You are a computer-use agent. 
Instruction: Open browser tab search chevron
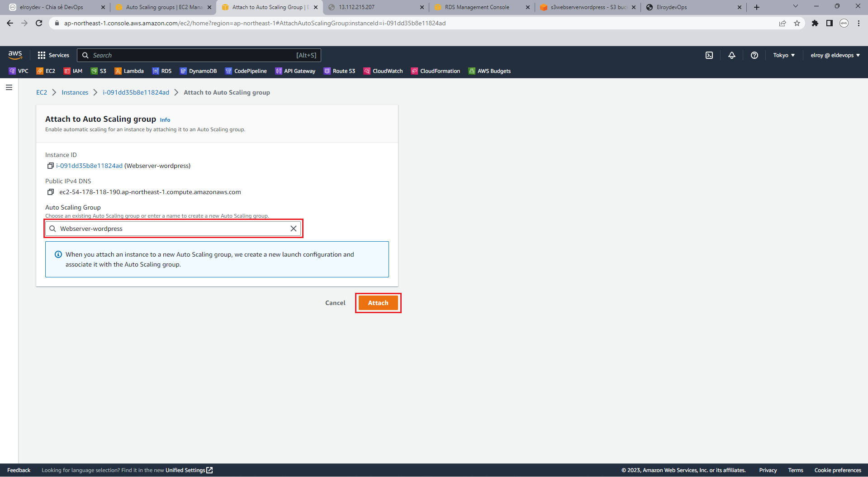796,6
